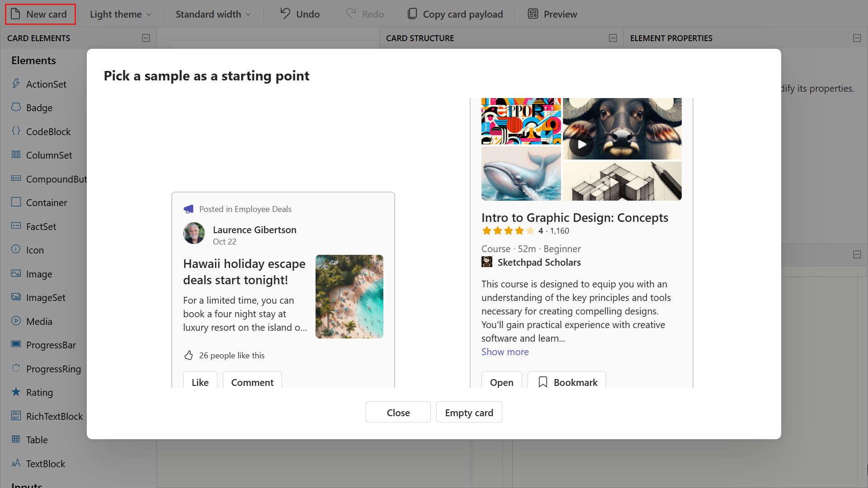Viewport: 868px width, 488px height.
Task: Show more of the course description
Action: pos(505,352)
